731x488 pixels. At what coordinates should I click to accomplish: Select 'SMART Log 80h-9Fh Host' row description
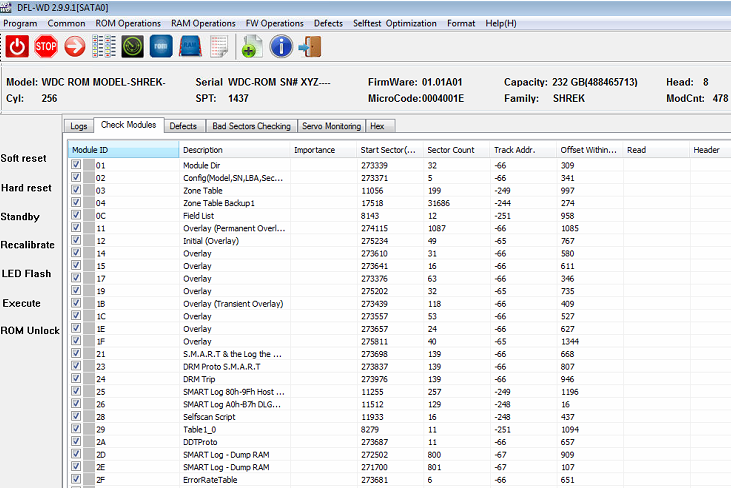point(234,392)
